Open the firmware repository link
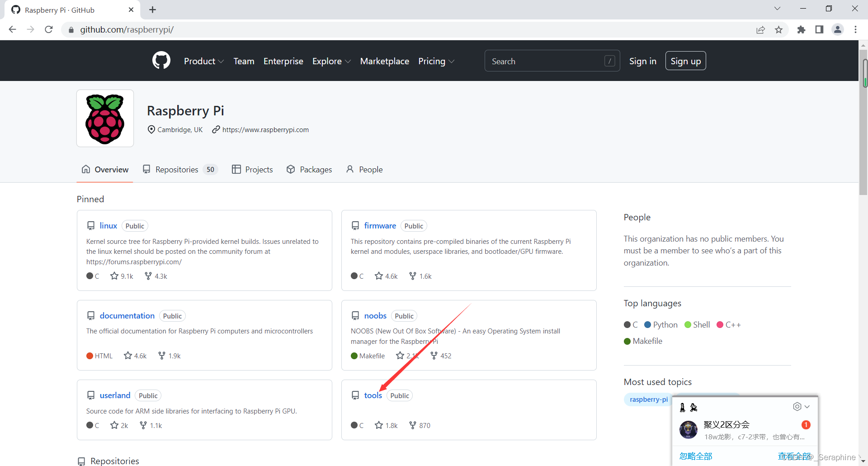This screenshot has height=466, width=868. (x=380, y=225)
